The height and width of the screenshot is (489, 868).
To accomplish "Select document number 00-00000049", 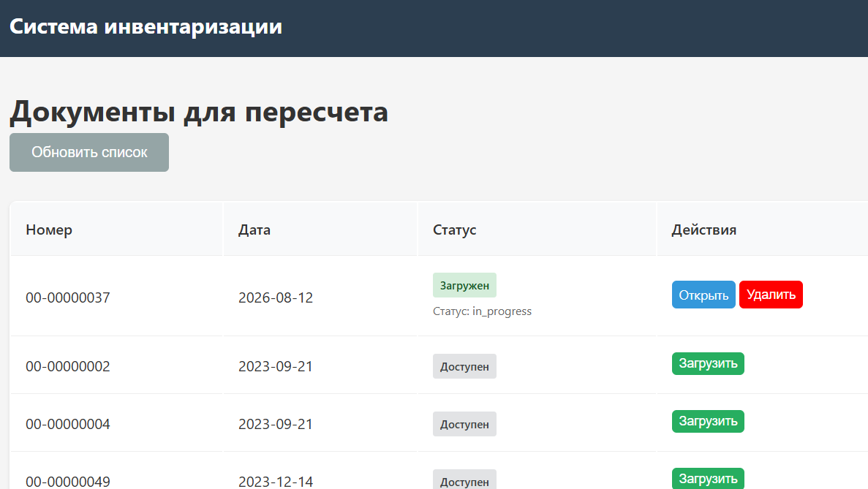I will pyautogui.click(x=68, y=481).
